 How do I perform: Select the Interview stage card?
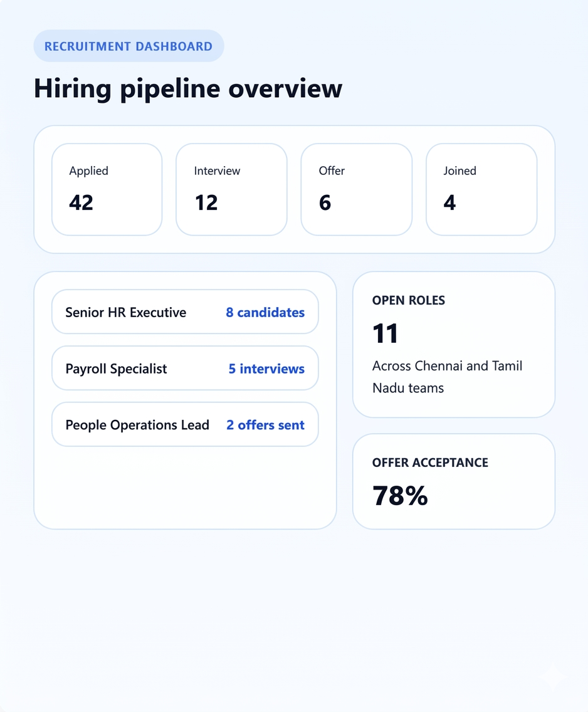click(x=231, y=189)
